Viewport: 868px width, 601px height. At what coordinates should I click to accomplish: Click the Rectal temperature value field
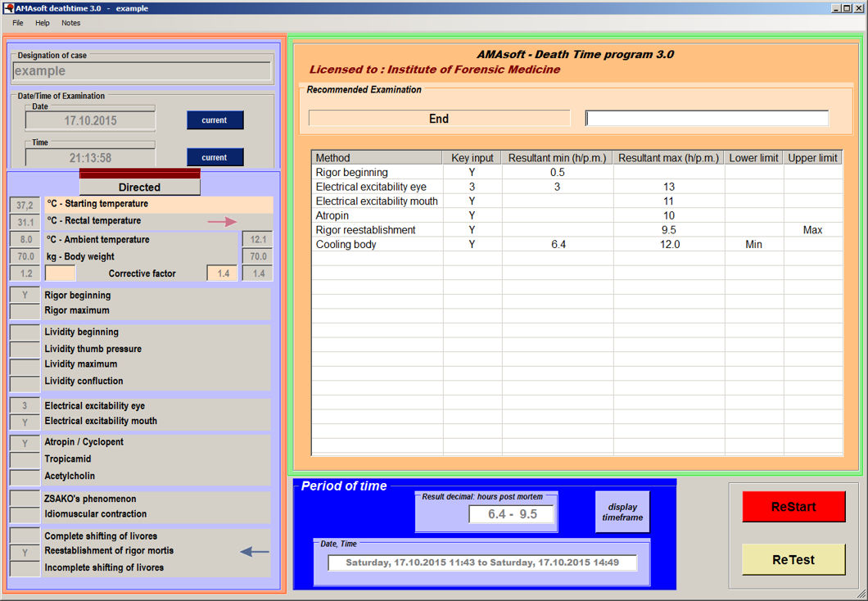[x=25, y=222]
